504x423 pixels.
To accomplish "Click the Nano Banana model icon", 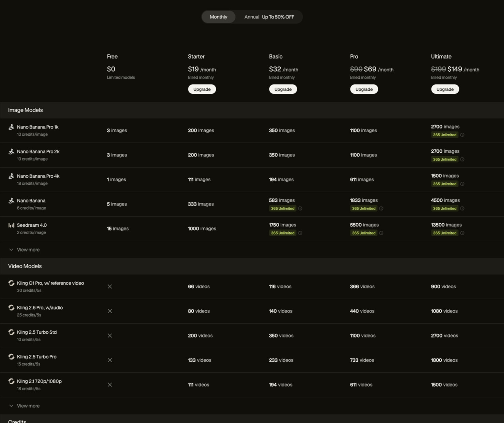I will click(11, 200).
